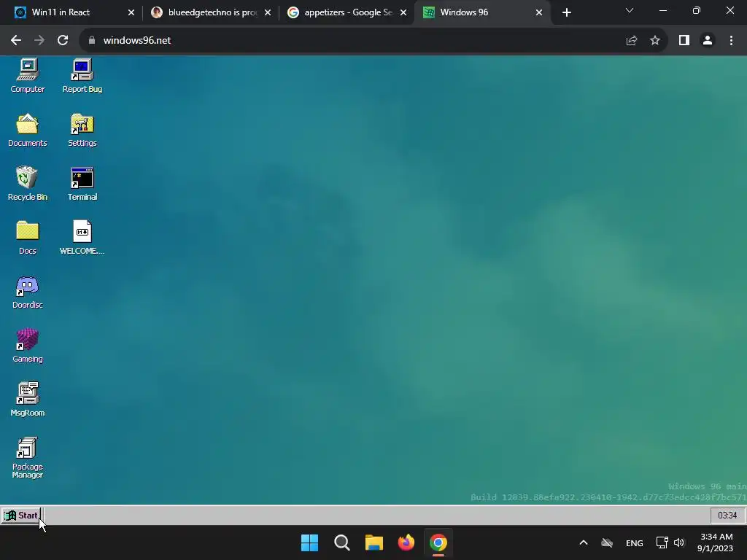This screenshot has height=560, width=747.
Task: Select the Documents folder icon
Action: click(28, 130)
